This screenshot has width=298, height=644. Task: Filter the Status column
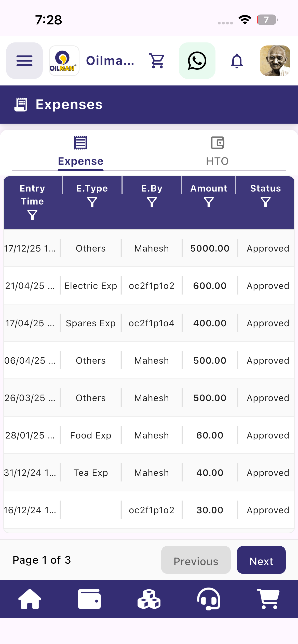point(266,202)
